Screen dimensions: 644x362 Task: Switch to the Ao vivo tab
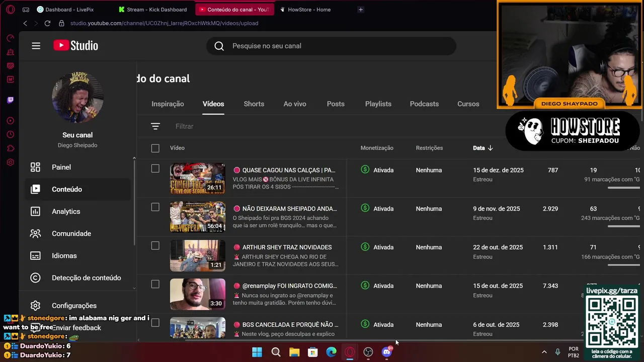[295, 104]
